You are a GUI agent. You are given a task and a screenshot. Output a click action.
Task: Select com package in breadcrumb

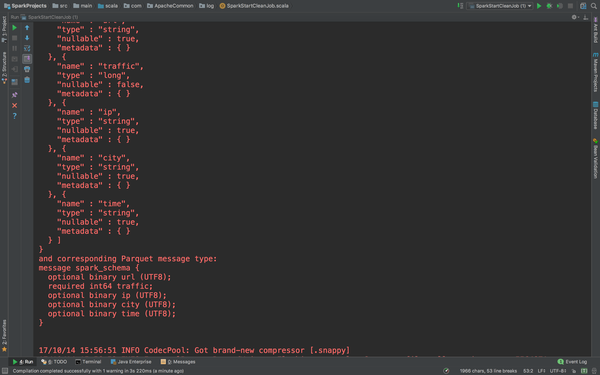(x=133, y=6)
